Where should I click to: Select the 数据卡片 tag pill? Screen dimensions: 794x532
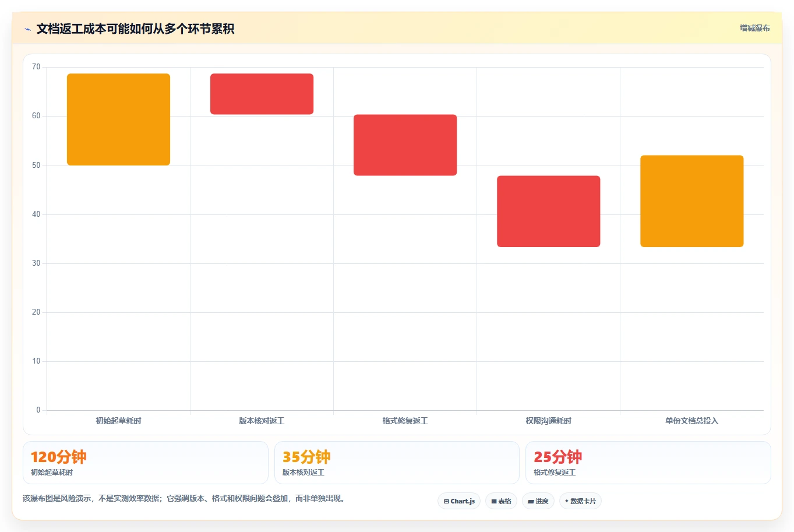tap(580, 501)
